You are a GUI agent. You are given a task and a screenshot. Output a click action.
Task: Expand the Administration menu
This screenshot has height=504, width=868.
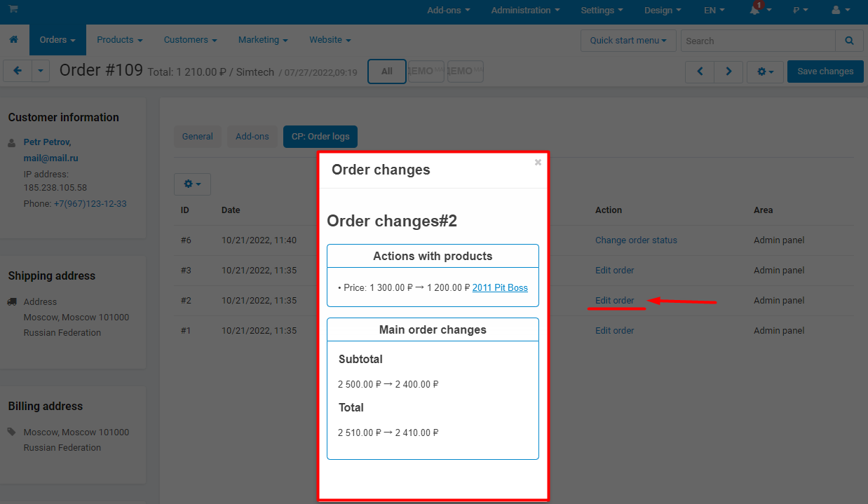click(x=526, y=11)
